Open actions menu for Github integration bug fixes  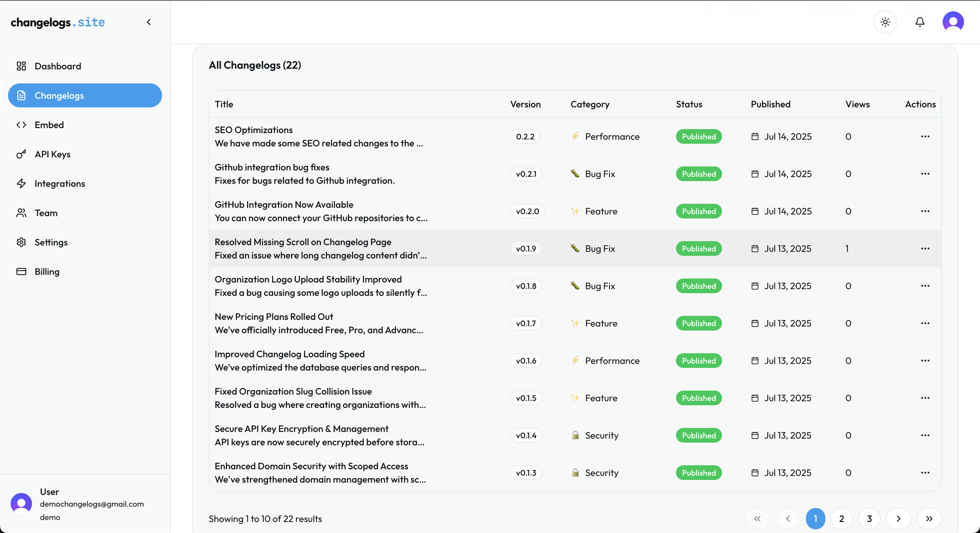click(x=925, y=173)
